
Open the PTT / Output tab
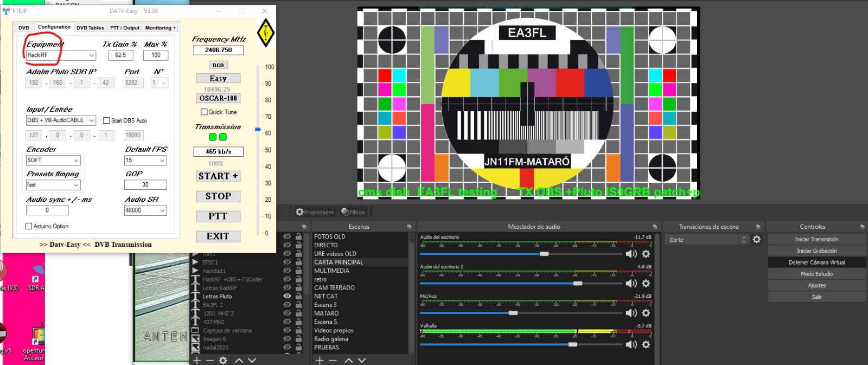pos(125,28)
